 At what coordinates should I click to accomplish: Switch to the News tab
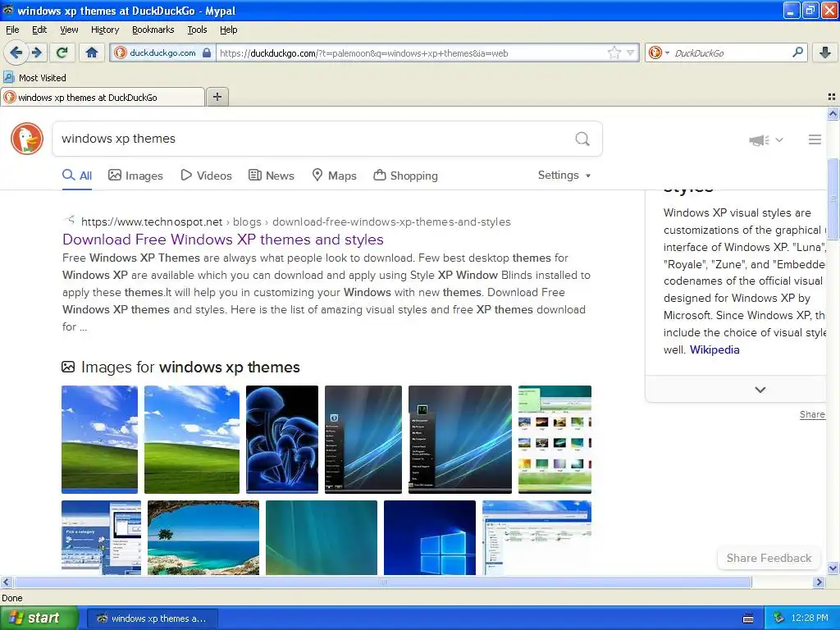coord(271,176)
